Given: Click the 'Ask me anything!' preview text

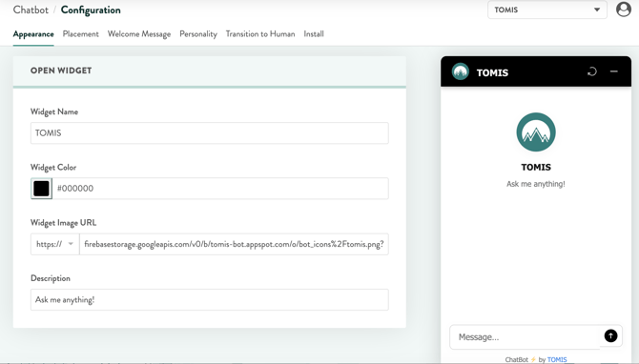Looking at the screenshot, I should click(535, 184).
